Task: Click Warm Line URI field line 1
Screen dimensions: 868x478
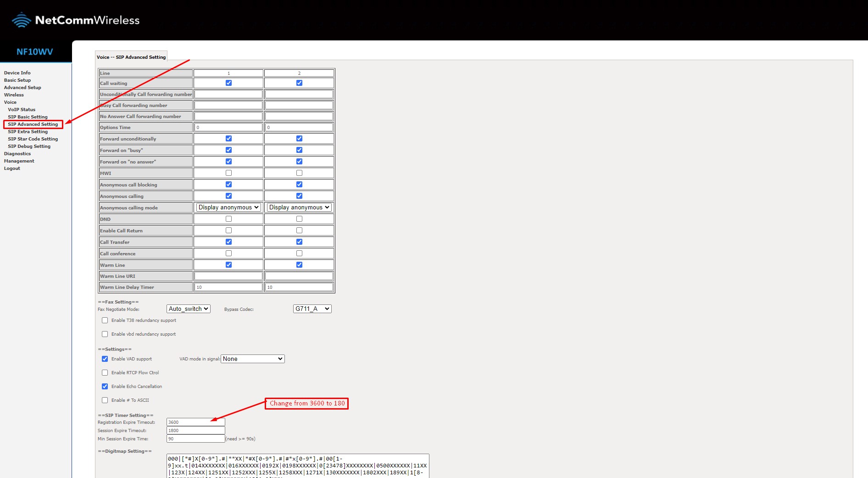Action: [x=228, y=276]
